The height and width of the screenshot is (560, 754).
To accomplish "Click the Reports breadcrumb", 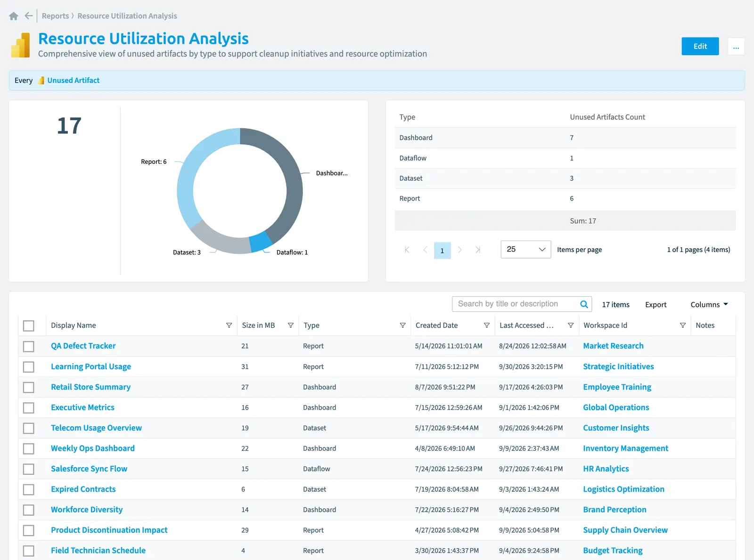I will 55,16.
